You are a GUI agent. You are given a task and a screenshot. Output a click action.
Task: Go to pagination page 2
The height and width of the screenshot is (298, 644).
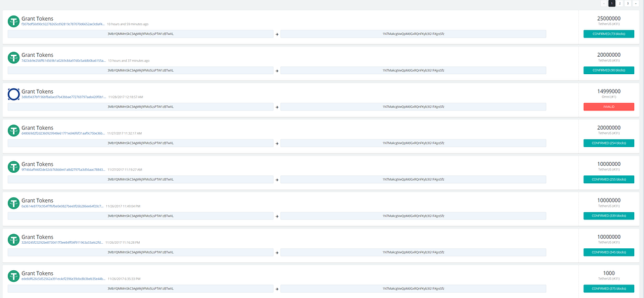(620, 3)
